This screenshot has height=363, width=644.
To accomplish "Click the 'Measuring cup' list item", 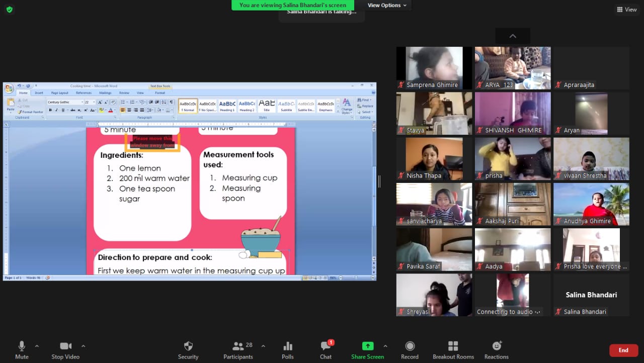I will click(250, 177).
